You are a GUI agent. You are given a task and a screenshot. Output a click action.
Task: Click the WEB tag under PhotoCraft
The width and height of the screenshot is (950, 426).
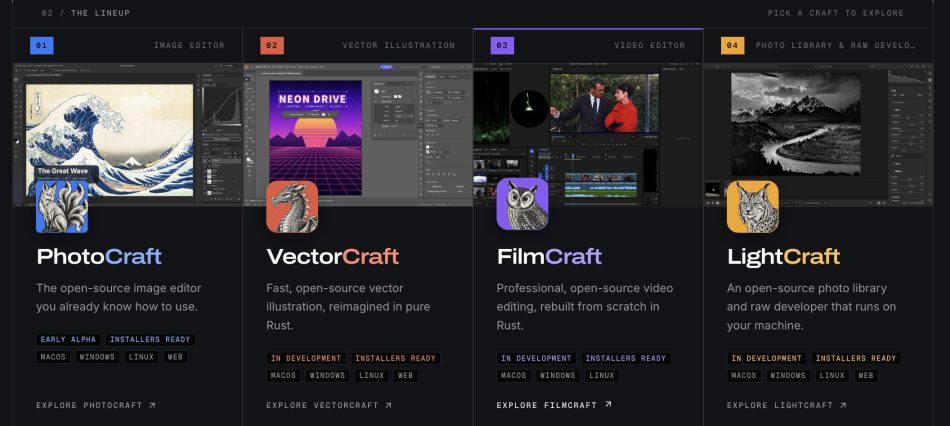pos(175,357)
